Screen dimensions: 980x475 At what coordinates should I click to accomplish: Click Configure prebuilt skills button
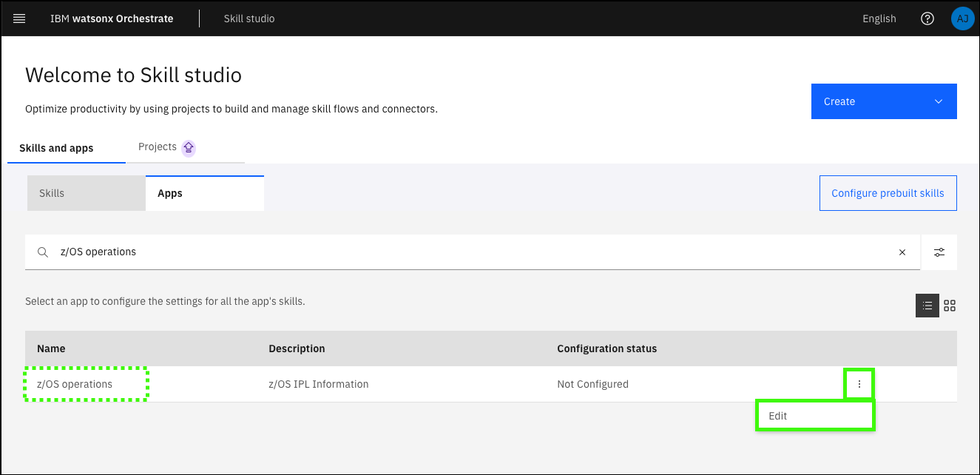pyautogui.click(x=888, y=193)
